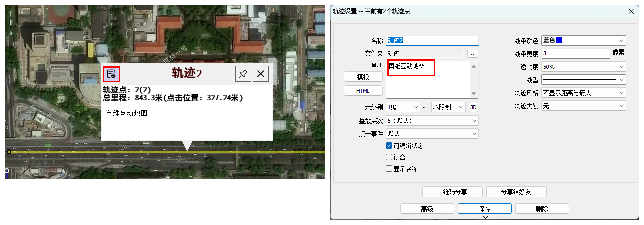
Task: Open the 线条颜色 blue color dropdown
Action: [x=583, y=40]
